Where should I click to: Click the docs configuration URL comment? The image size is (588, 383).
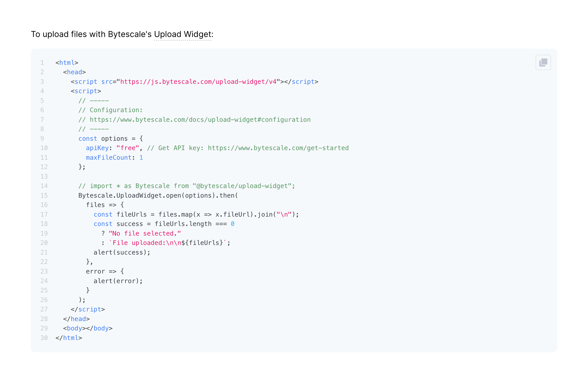[200, 120]
